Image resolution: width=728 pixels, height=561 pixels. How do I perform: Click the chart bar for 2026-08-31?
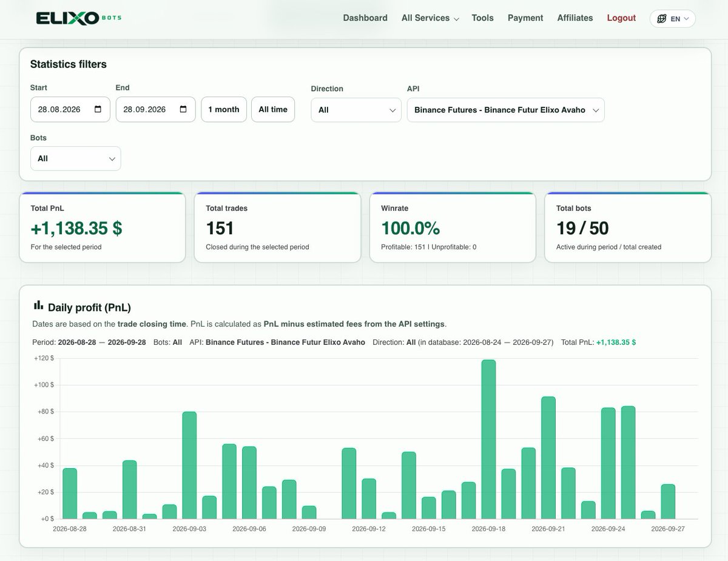130,490
